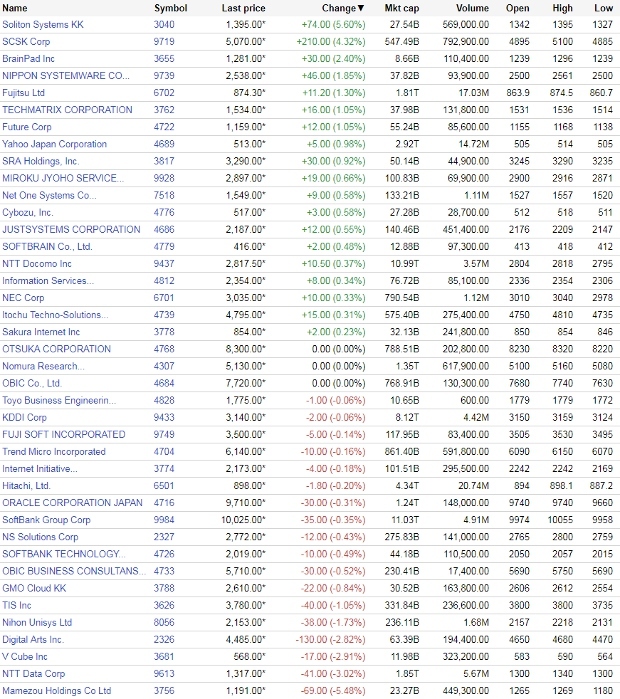620x699 pixels.
Task: Open MIROKU JYOHO SERVICE... link
Action: 63,178
